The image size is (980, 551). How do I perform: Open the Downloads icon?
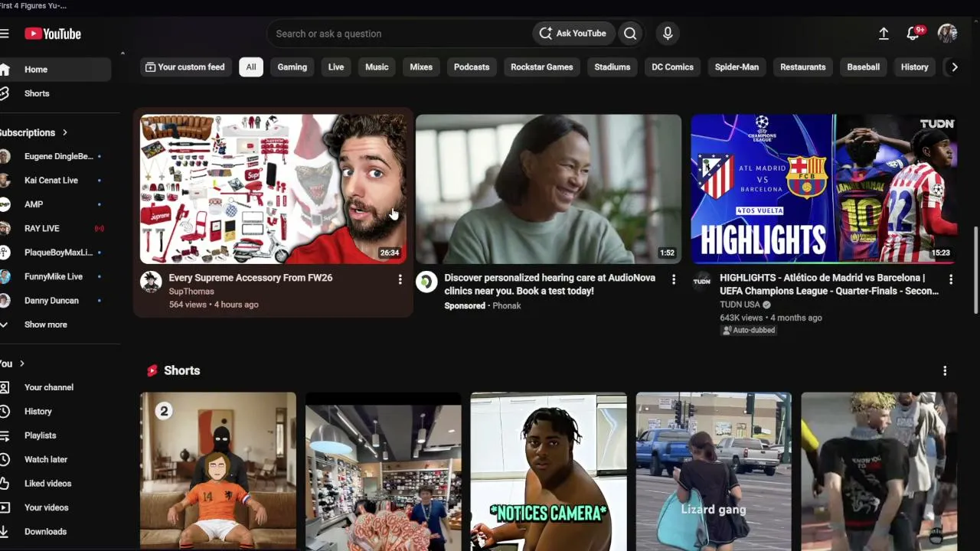(x=5, y=532)
